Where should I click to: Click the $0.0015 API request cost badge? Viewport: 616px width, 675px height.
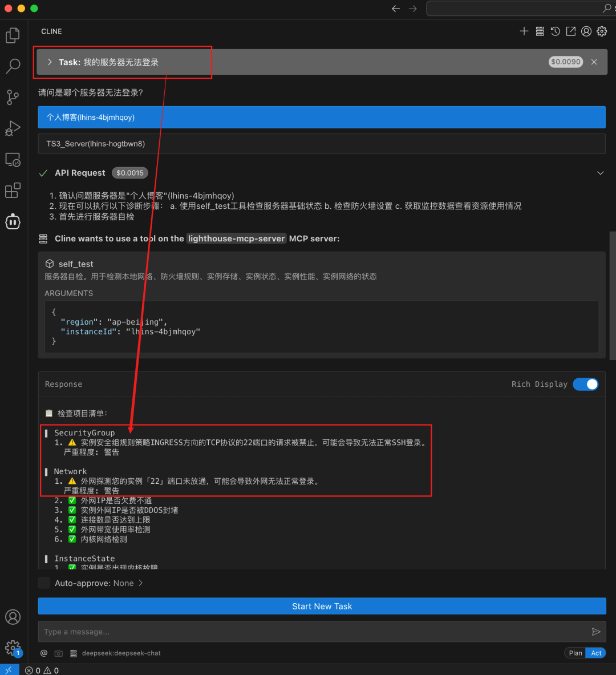(130, 173)
